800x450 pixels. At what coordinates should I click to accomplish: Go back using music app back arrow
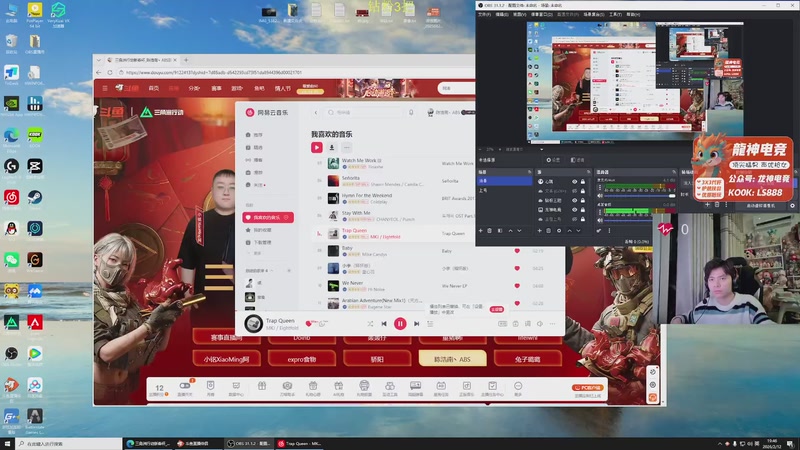tap(316, 112)
